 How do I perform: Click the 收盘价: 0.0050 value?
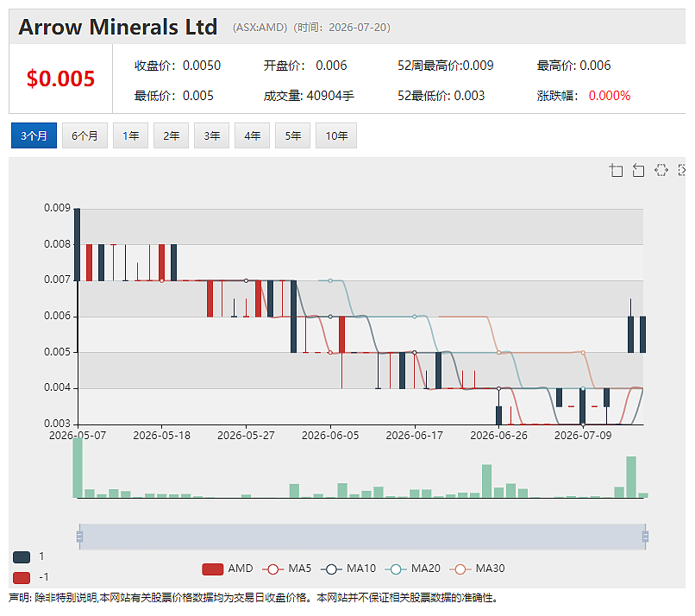[178, 66]
